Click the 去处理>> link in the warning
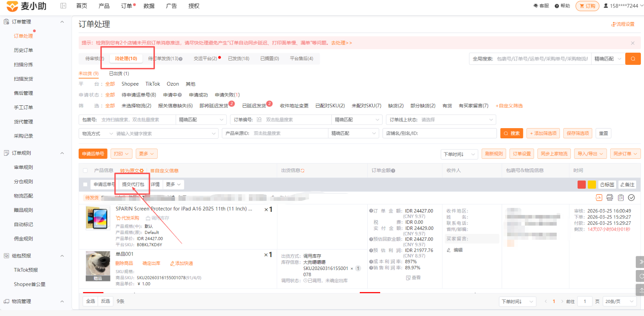644x316 pixels. (x=341, y=43)
